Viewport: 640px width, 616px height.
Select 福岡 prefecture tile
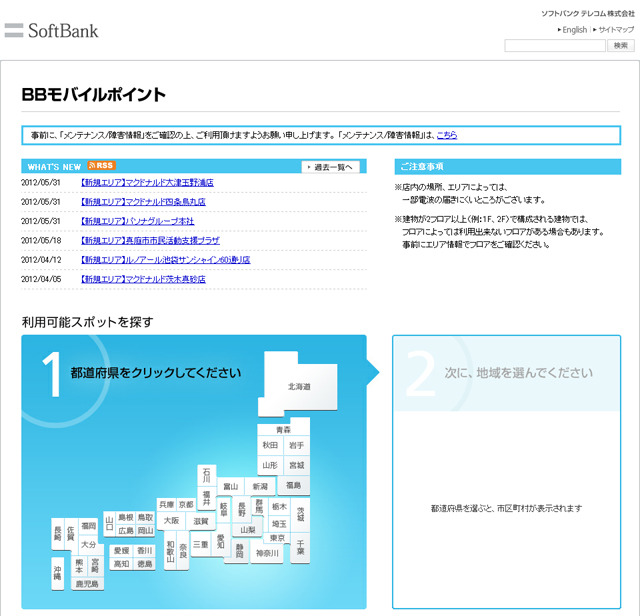(x=89, y=526)
